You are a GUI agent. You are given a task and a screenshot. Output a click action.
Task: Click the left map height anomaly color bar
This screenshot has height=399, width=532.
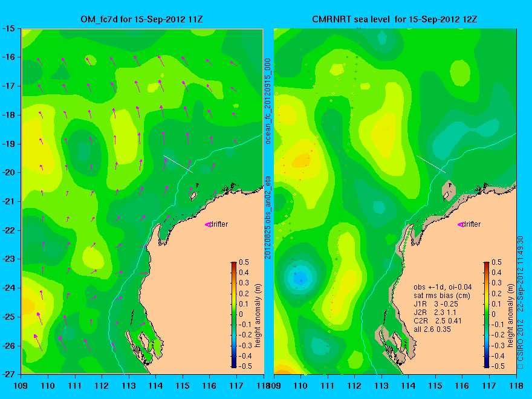pos(234,314)
